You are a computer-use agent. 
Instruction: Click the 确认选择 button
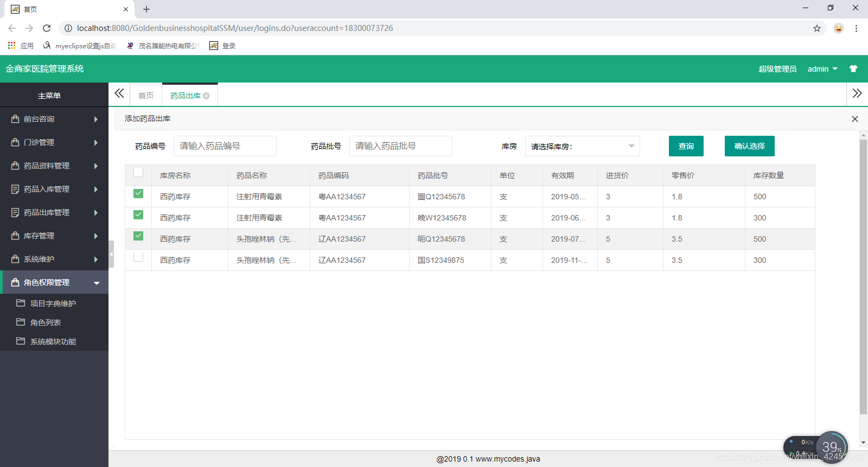[750, 146]
